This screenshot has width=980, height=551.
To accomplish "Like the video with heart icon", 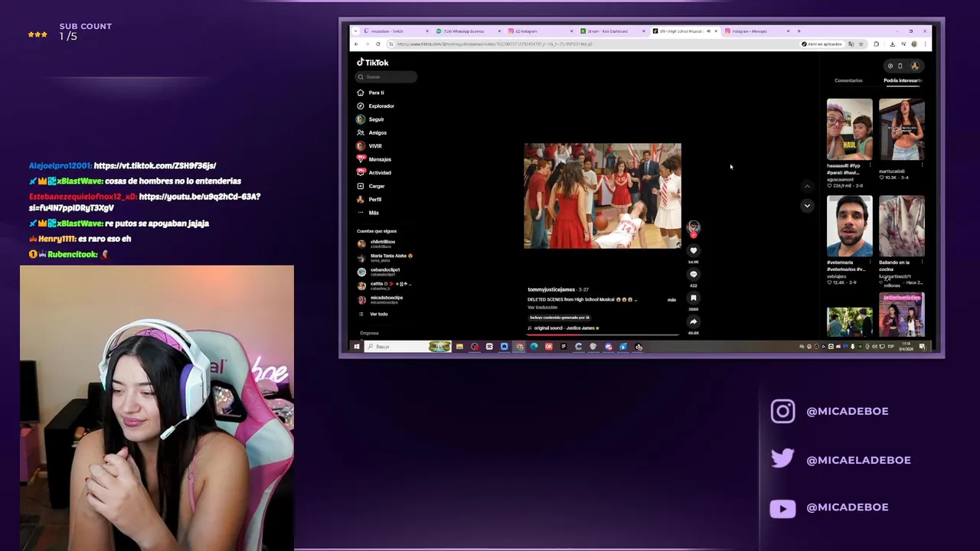I will [694, 251].
